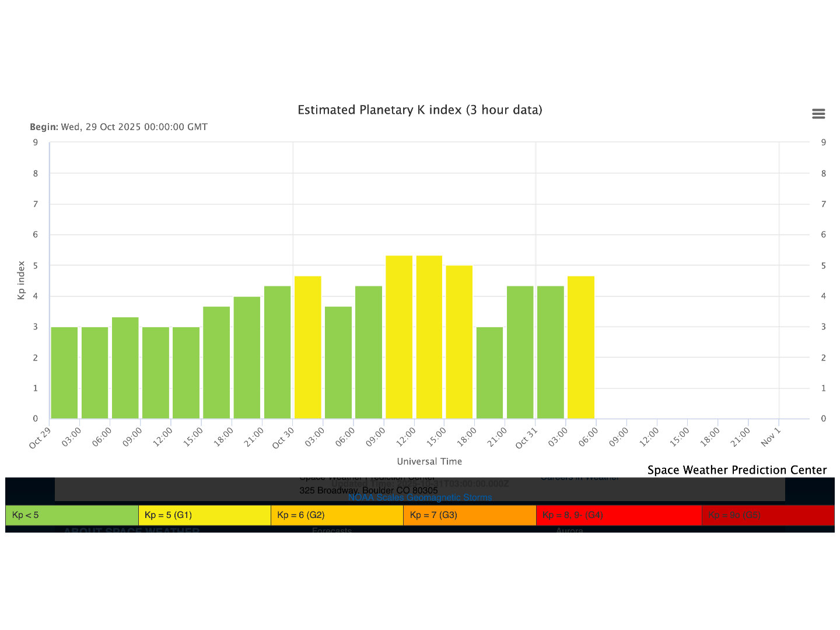Click the first green bar at Oct 29

click(64, 373)
